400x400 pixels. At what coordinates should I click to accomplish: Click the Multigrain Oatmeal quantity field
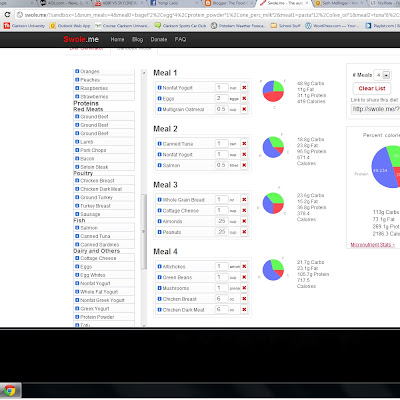[221, 109]
